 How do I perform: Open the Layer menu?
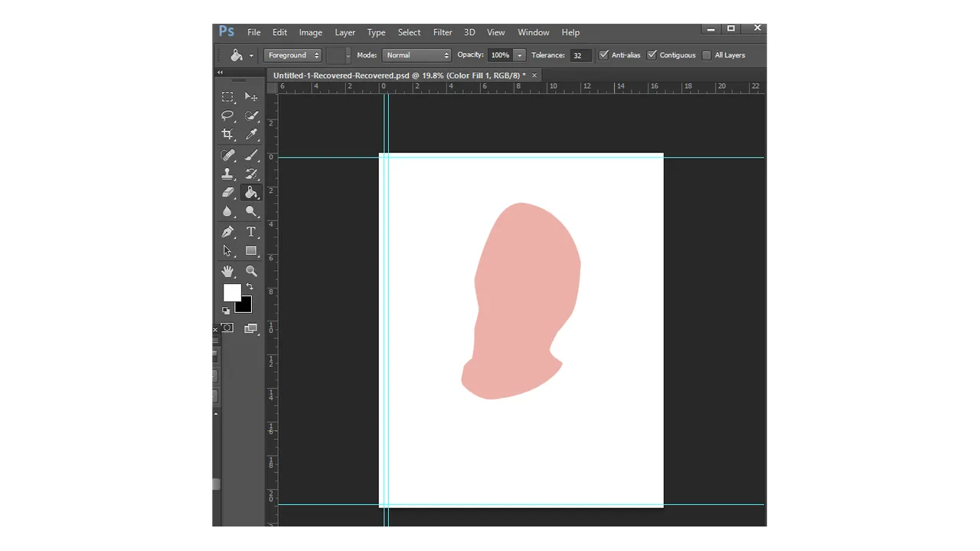(345, 32)
